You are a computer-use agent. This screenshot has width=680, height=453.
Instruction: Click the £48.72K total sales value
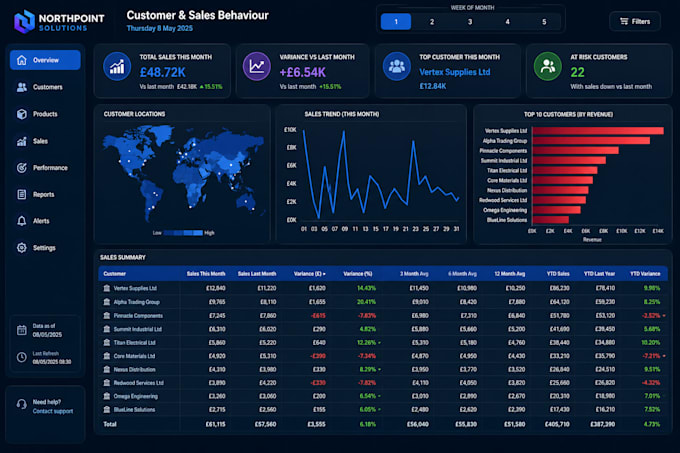pyautogui.click(x=163, y=72)
